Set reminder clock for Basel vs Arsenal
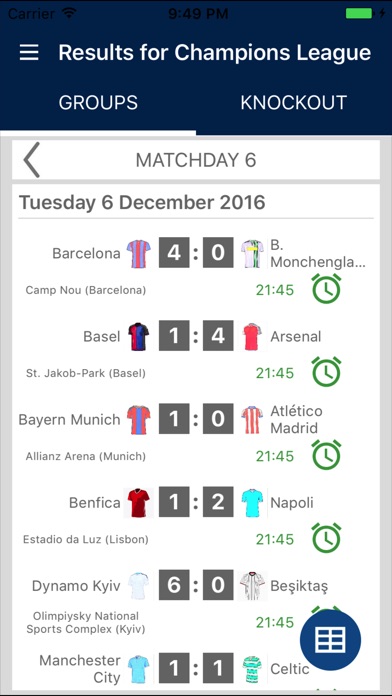Image resolution: width=392 pixels, height=696 pixels. pos(326,372)
